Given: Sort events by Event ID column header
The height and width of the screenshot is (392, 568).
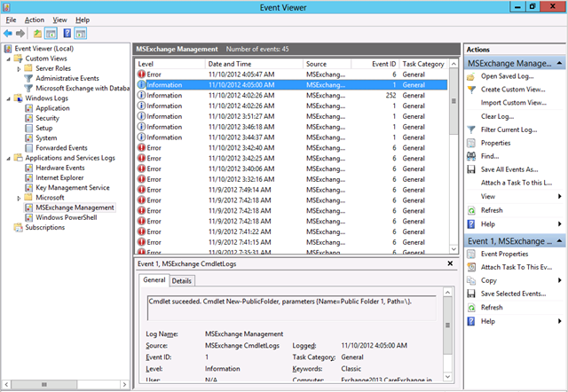Looking at the screenshot, I should tap(375, 64).
